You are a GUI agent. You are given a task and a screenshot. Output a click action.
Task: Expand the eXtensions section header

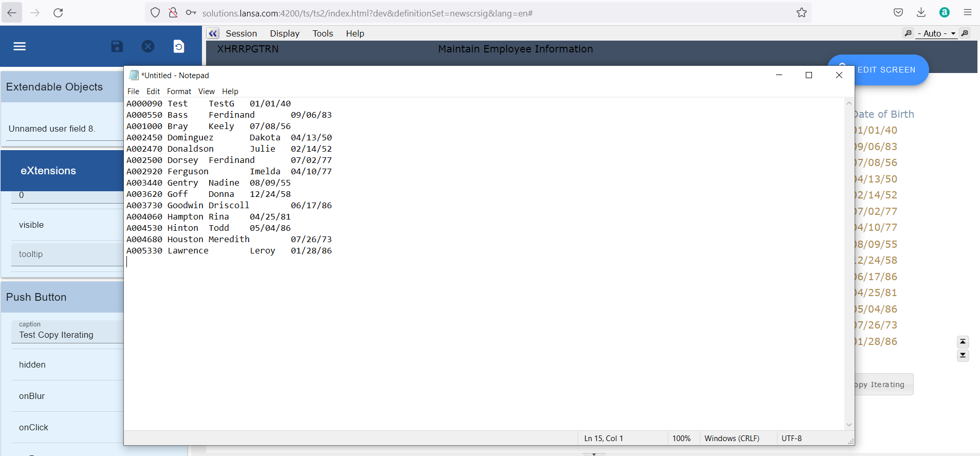tap(62, 171)
